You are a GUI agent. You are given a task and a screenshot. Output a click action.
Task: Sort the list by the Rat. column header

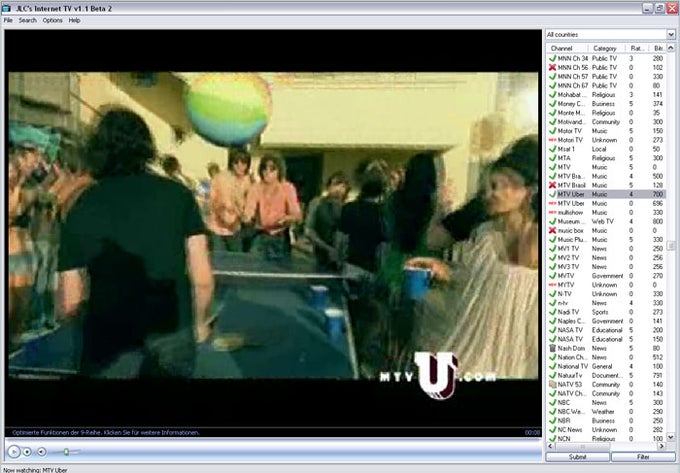(637, 48)
